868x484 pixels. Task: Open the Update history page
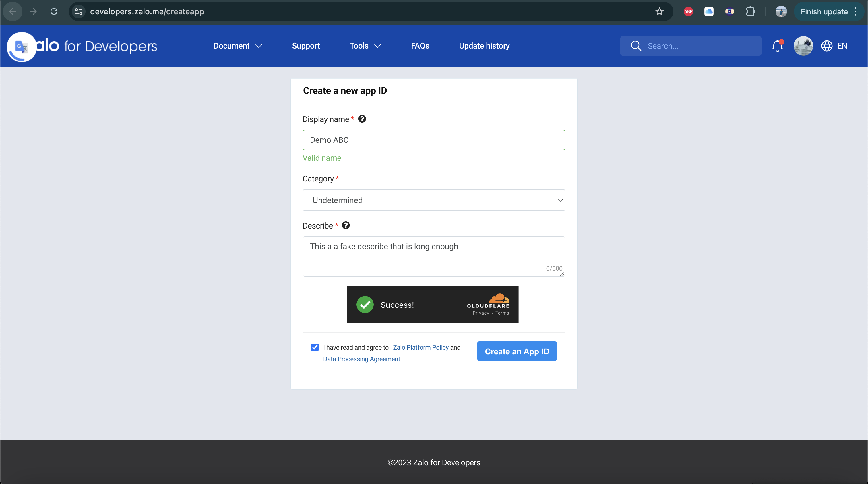[x=484, y=46]
